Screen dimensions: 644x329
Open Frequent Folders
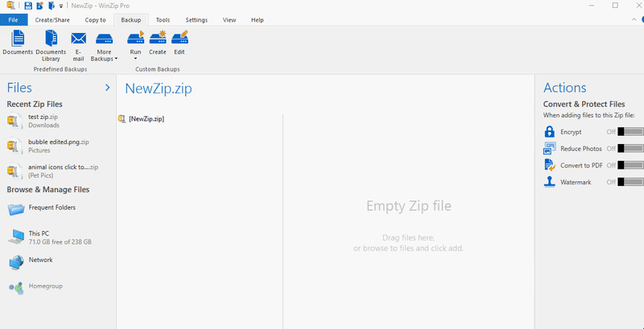tap(52, 208)
